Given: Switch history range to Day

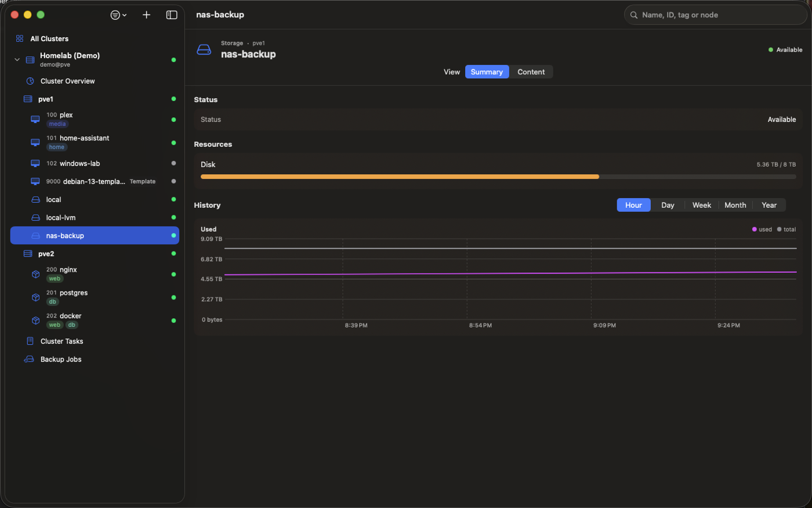Looking at the screenshot, I should [668, 205].
